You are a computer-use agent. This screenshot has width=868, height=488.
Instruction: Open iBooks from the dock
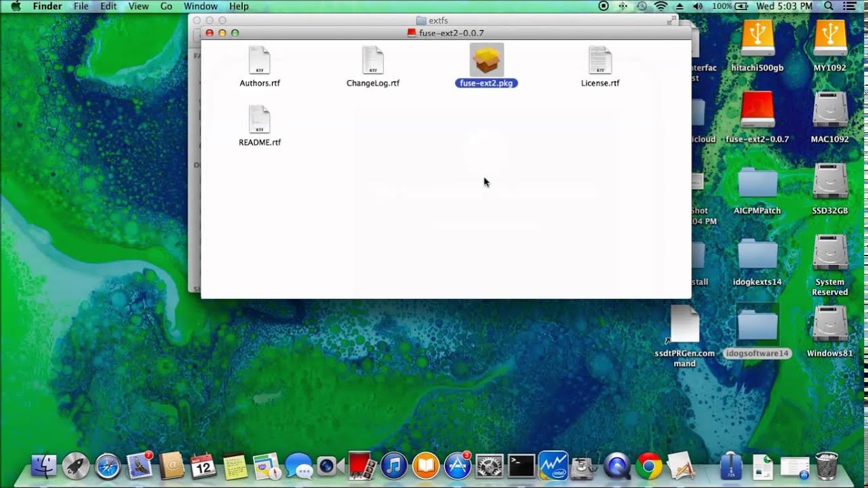click(x=426, y=466)
